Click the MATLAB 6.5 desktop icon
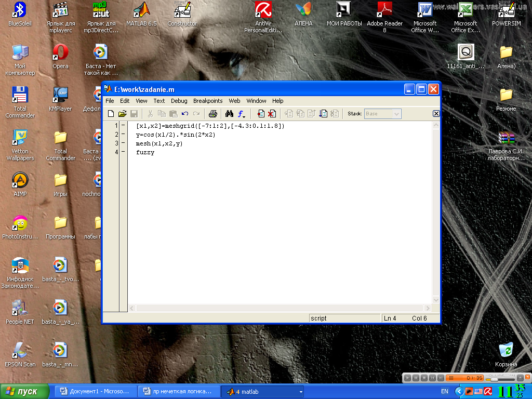 click(141, 14)
